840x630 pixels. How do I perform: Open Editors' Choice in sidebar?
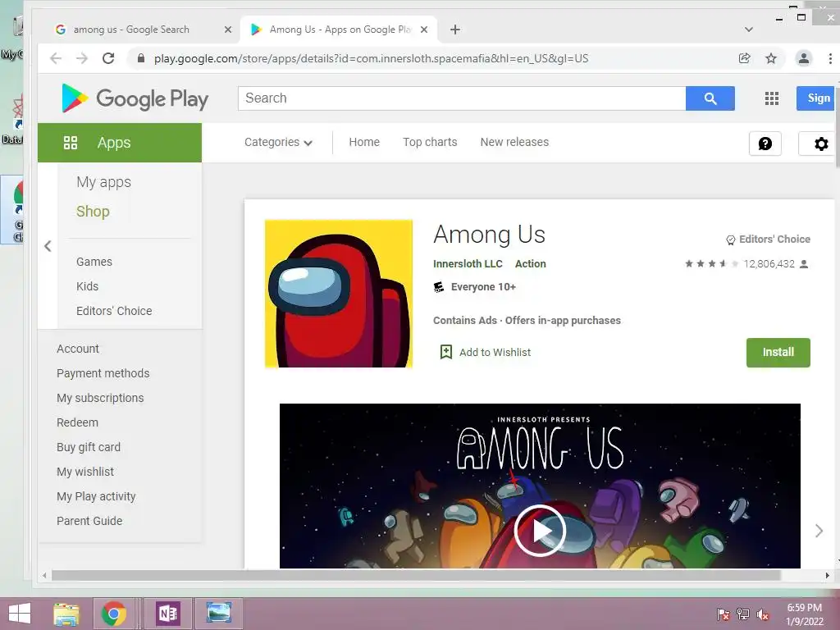[x=114, y=311]
